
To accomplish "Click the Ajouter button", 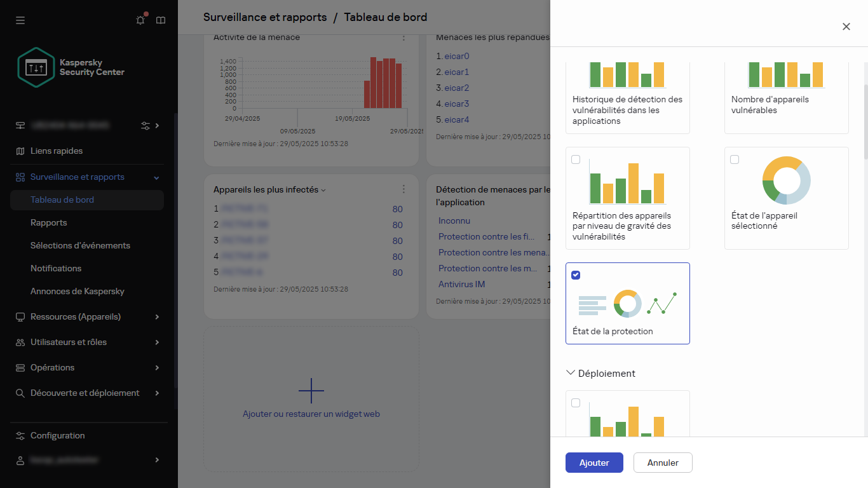I will point(593,463).
